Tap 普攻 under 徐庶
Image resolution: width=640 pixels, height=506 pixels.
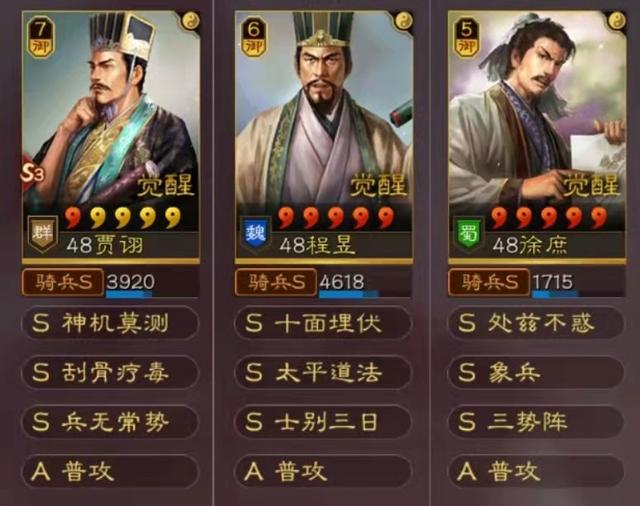(x=536, y=471)
